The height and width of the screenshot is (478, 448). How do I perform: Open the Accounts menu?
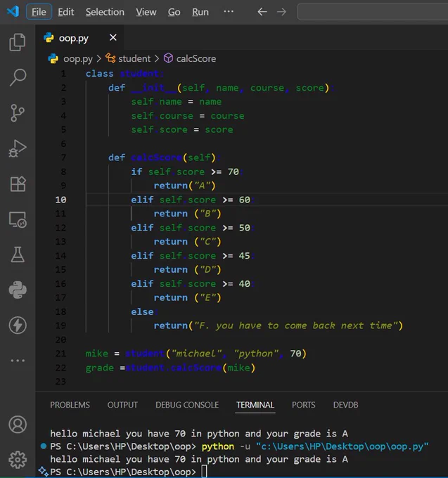[18, 425]
